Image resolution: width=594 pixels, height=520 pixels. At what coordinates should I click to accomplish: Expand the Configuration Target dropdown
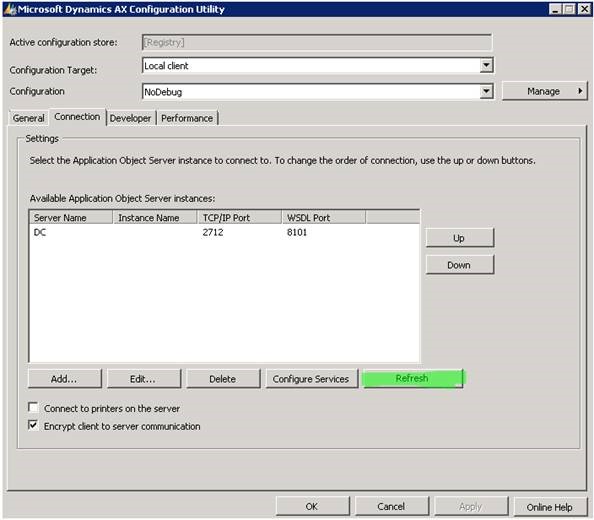pos(486,65)
